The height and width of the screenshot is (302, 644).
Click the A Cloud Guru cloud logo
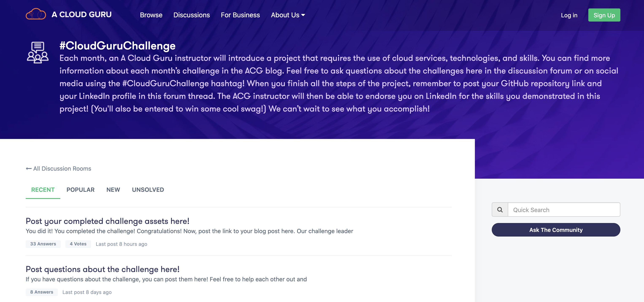pos(36,14)
